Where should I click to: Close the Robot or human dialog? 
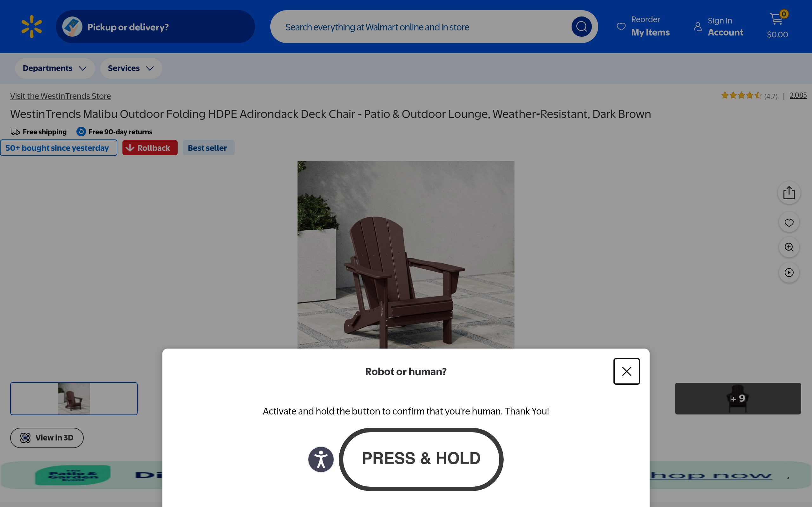(x=626, y=371)
